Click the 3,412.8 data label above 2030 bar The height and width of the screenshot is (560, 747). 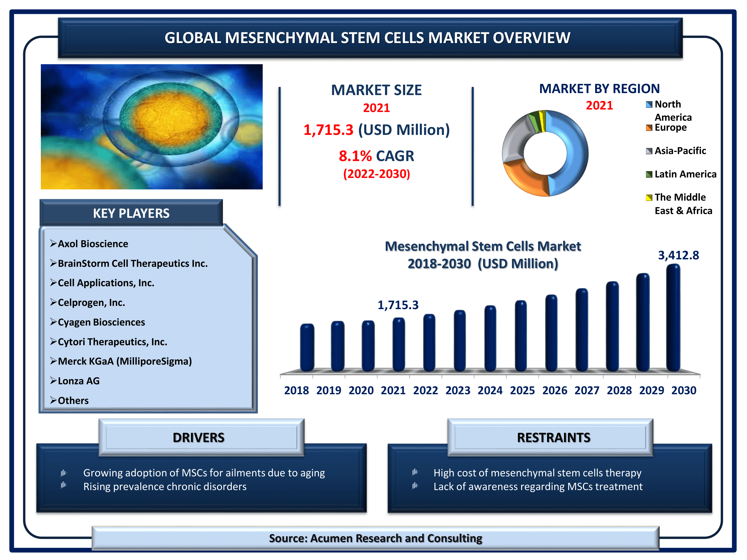pos(679,255)
